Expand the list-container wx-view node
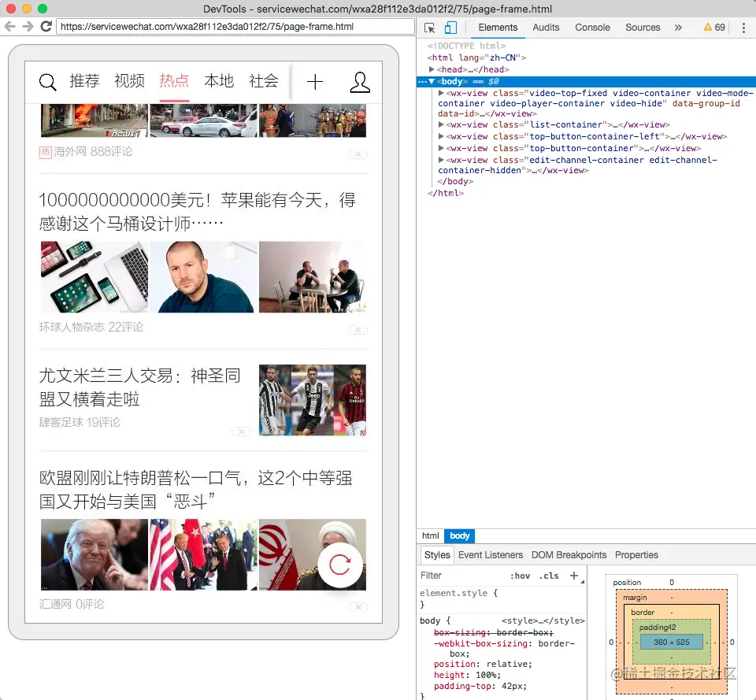 442,124
